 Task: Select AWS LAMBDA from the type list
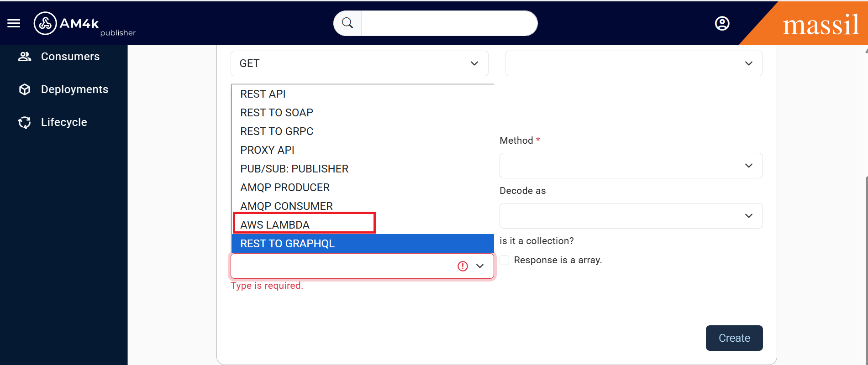[275, 225]
